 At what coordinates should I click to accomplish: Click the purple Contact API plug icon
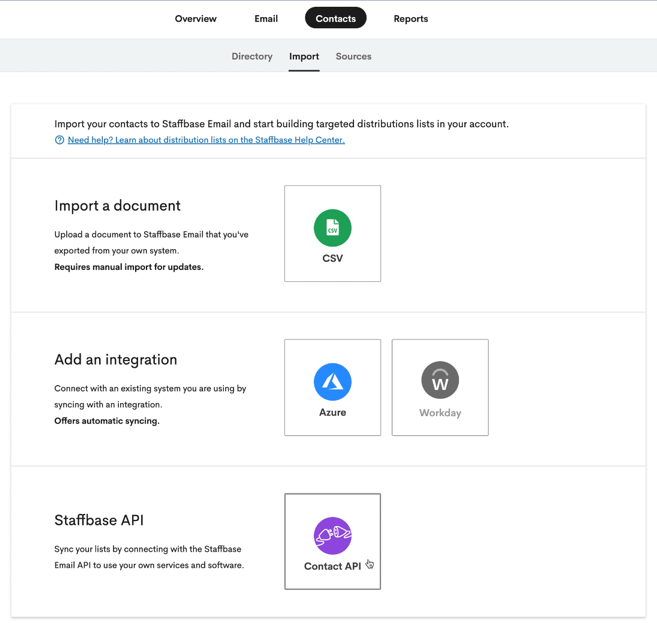click(332, 536)
